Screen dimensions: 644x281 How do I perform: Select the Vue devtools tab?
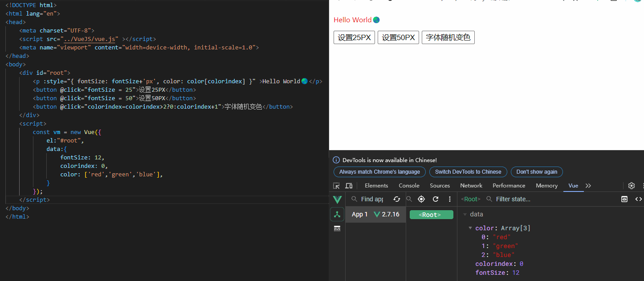click(573, 186)
